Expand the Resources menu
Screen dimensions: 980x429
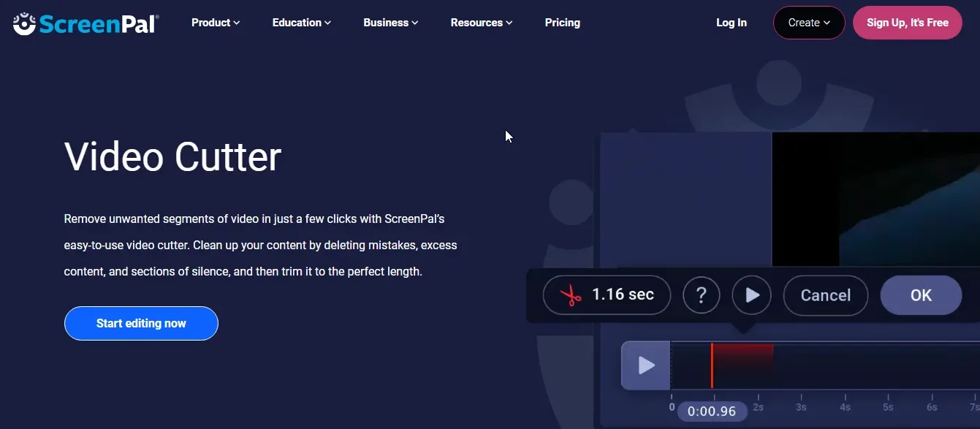point(482,23)
